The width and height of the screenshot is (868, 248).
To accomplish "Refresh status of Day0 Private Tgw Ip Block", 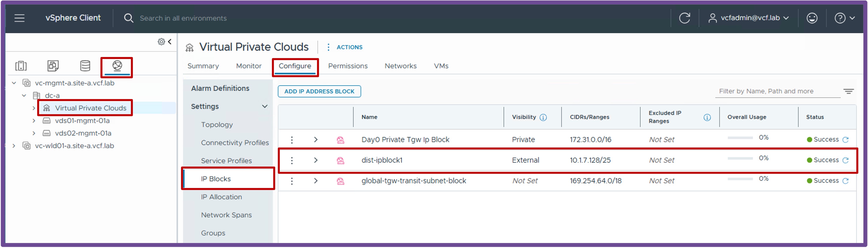I will 845,140.
